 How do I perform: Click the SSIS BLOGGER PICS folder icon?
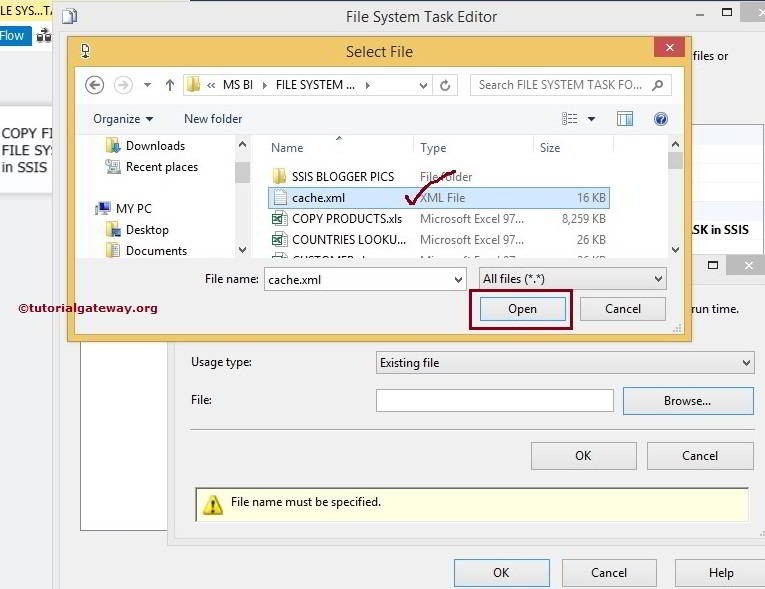coord(279,176)
